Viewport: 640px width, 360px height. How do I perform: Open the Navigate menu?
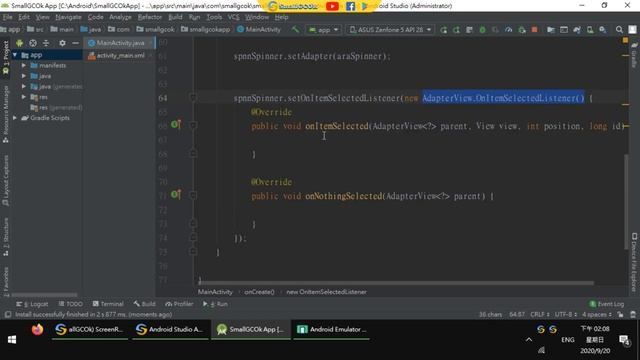pyautogui.click(x=69, y=17)
